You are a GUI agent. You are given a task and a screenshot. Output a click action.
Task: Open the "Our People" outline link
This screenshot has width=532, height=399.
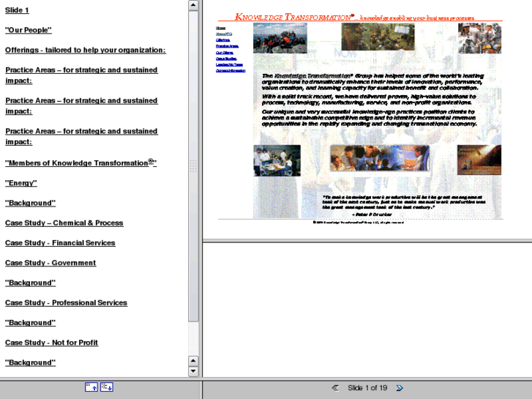point(29,30)
